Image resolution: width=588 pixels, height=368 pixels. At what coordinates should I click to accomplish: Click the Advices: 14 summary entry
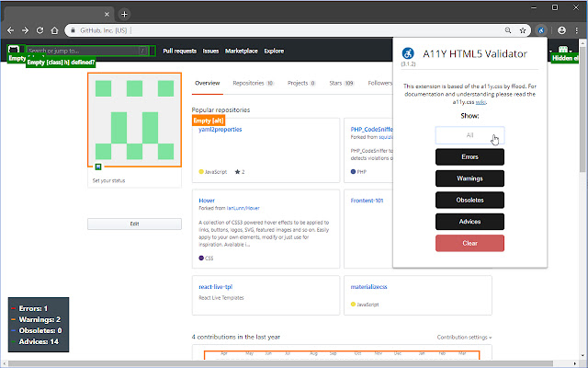click(x=35, y=341)
